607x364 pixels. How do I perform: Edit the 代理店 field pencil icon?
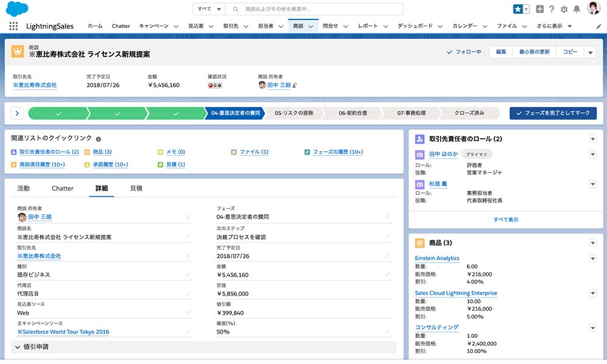tap(188, 293)
